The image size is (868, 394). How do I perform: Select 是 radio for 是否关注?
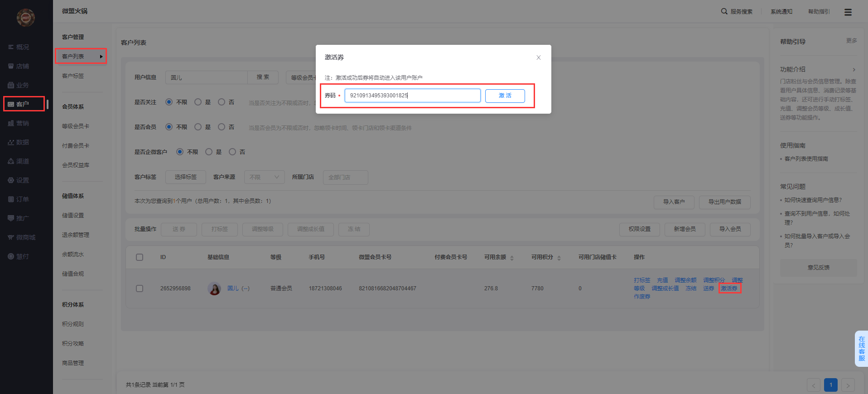pos(198,102)
